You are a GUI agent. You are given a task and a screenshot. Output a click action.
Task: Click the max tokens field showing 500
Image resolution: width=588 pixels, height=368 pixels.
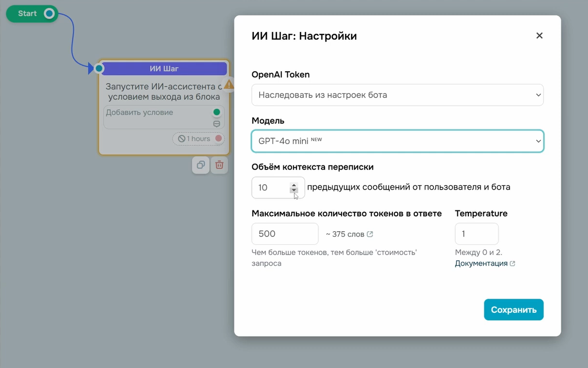point(285,234)
